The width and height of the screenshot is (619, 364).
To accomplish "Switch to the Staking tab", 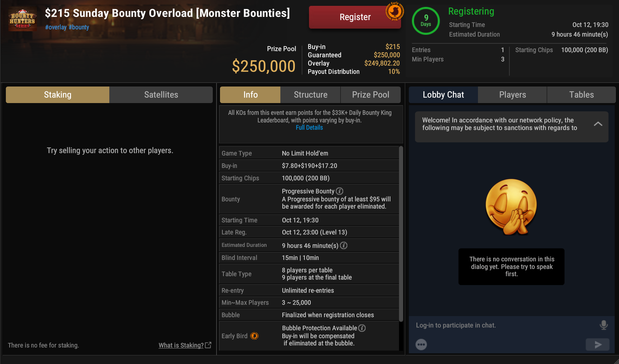I will (x=58, y=95).
